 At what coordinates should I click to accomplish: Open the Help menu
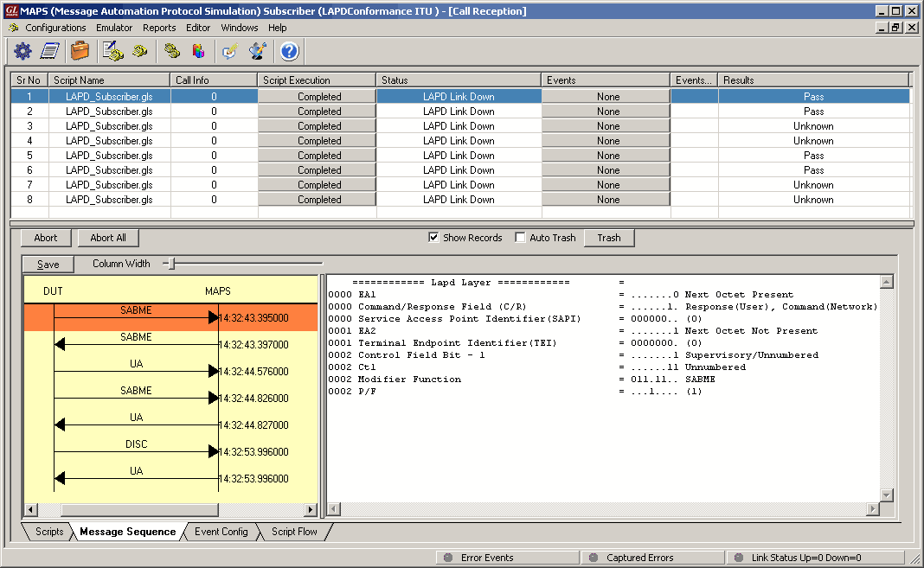click(x=277, y=28)
